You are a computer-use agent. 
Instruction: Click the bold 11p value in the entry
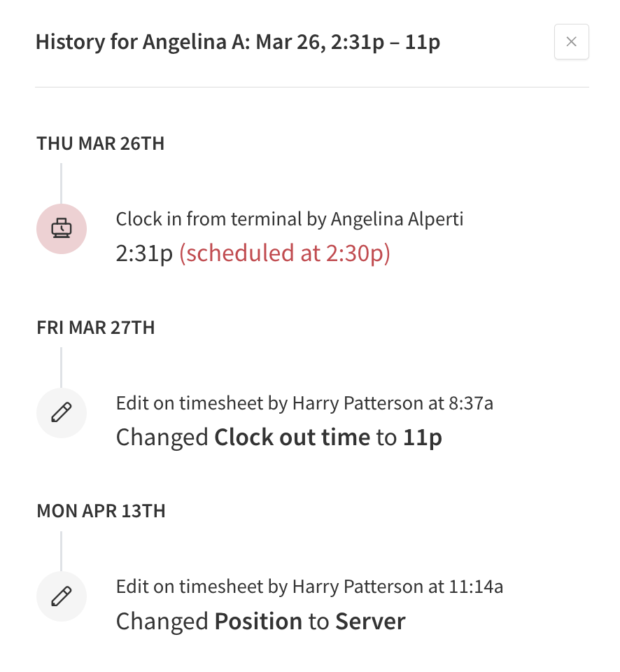(x=423, y=437)
